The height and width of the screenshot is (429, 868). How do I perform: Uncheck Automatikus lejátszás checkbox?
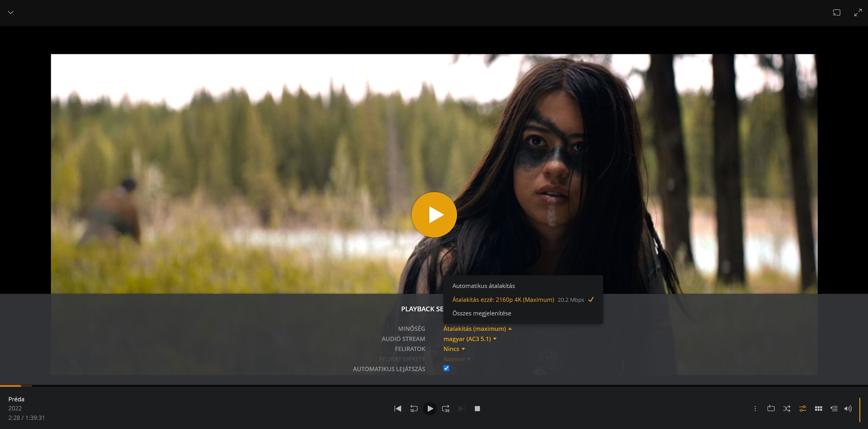[x=446, y=368]
